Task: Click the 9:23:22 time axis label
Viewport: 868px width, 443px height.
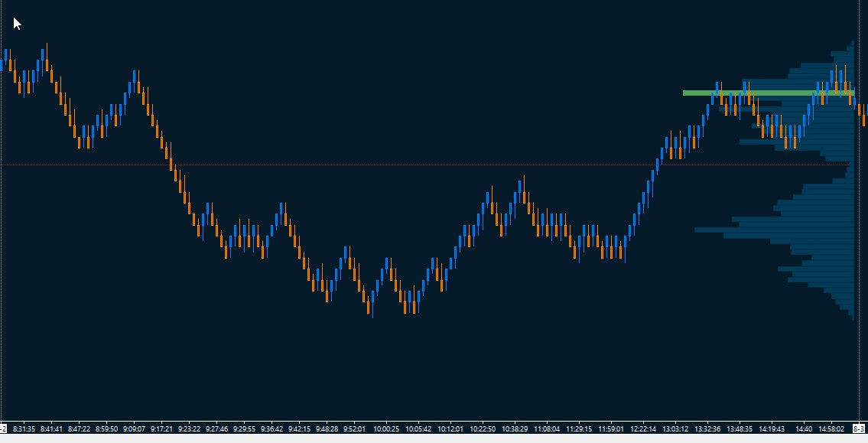Action: tap(190, 428)
